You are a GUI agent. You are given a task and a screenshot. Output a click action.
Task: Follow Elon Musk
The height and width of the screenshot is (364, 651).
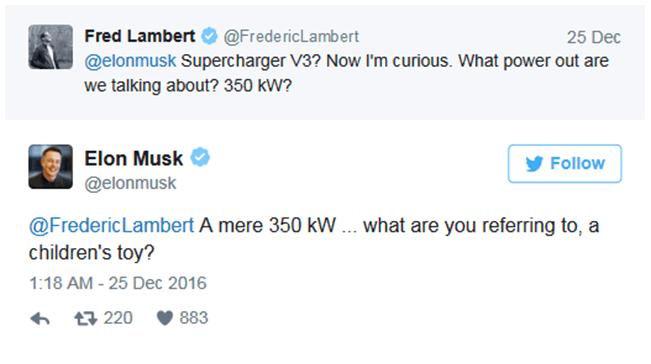tap(565, 164)
